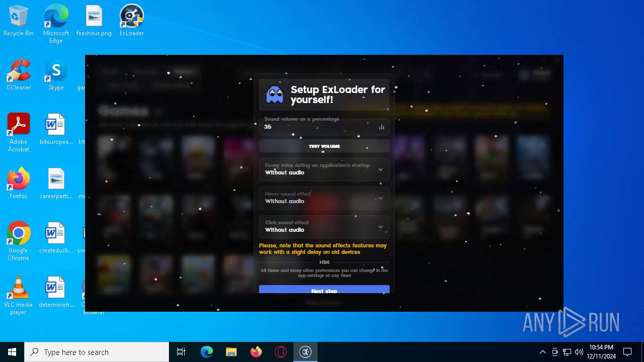
Task: Click the TEST VOLUME button
Action: pyautogui.click(x=324, y=146)
